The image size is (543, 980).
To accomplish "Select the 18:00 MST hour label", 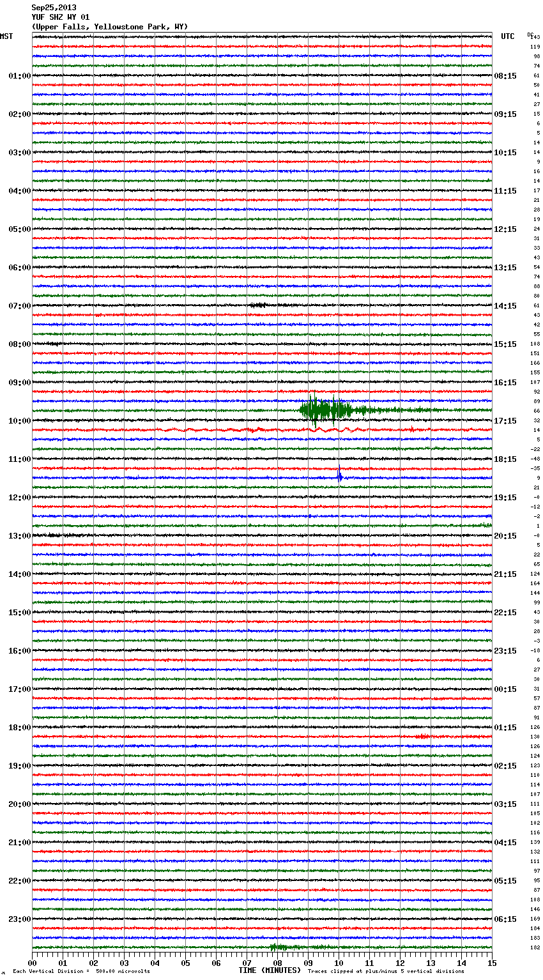I will (20, 728).
